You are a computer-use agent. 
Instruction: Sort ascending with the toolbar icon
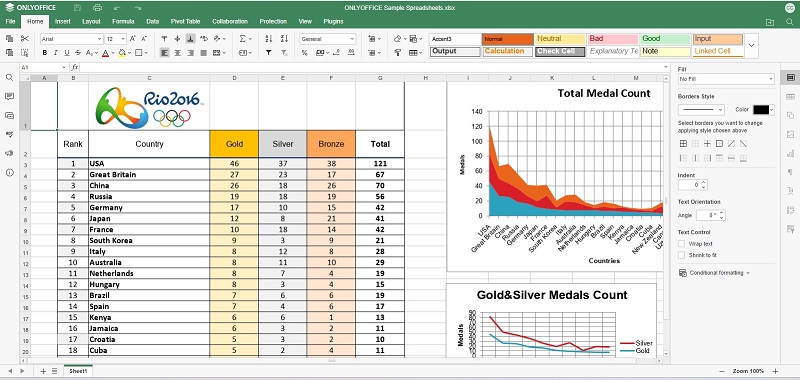click(269, 39)
